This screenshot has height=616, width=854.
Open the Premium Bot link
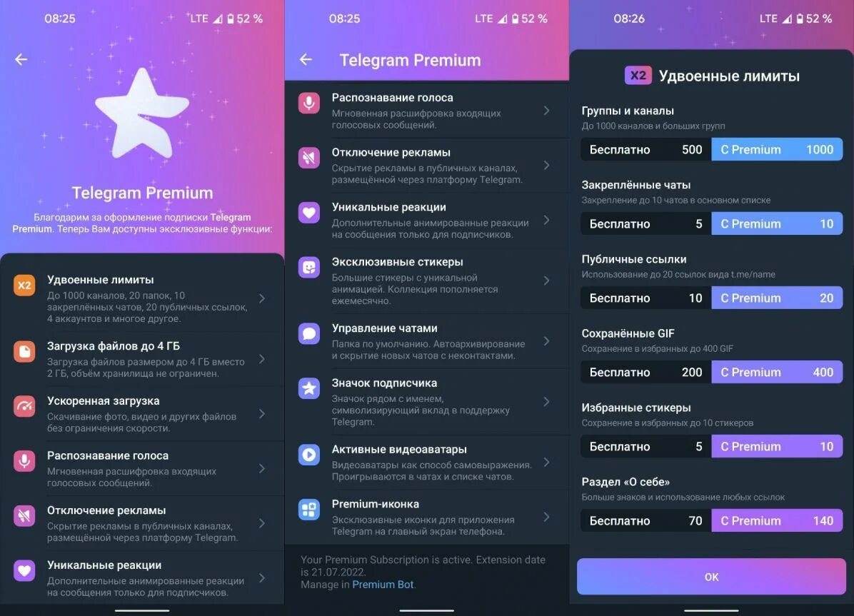pyautogui.click(x=382, y=585)
